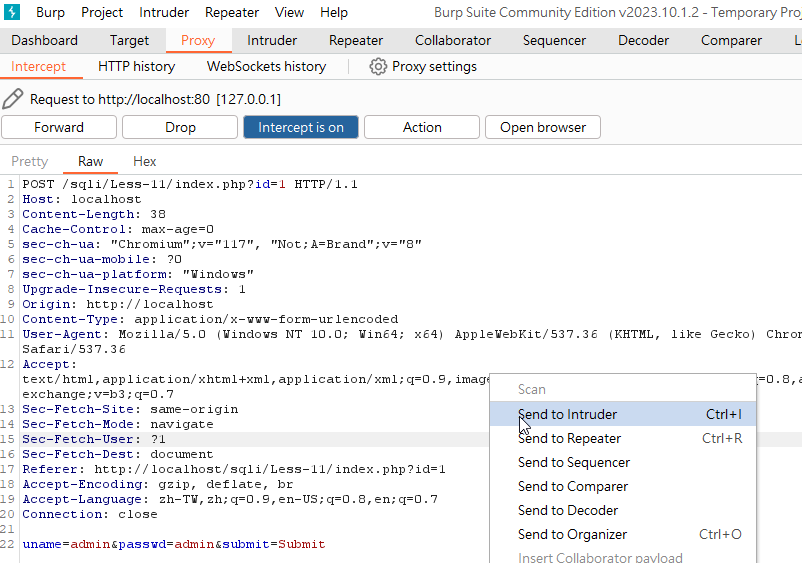Switch to the Intruder tool tab

coord(272,40)
